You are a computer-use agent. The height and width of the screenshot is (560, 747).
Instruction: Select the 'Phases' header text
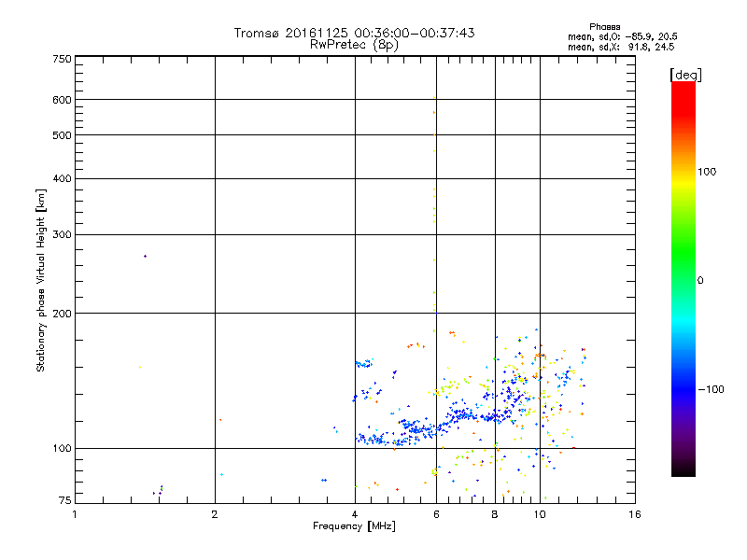tap(604, 27)
